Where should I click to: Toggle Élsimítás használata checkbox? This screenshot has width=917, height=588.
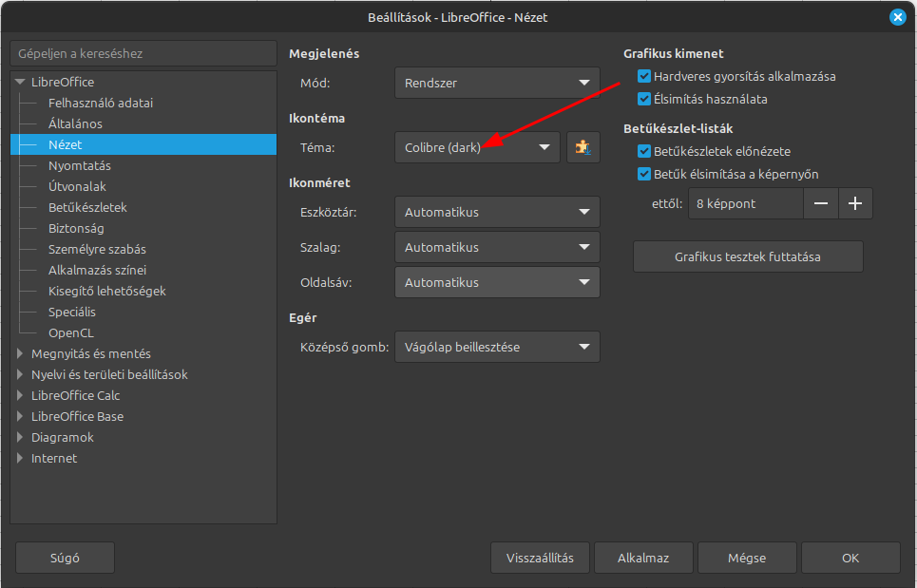[x=644, y=99]
